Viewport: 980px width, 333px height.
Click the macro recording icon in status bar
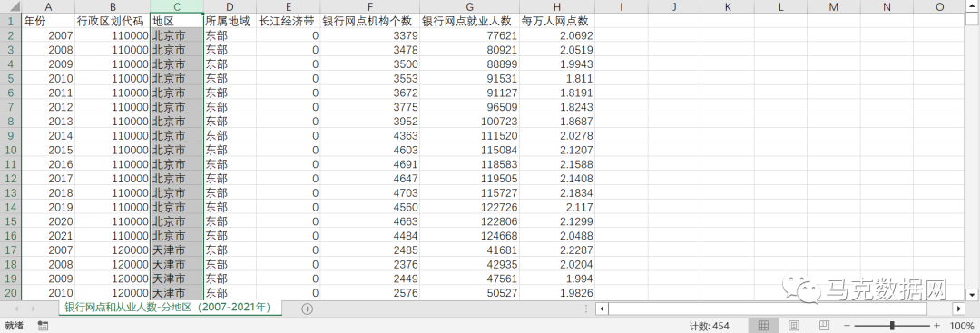pos(44,326)
